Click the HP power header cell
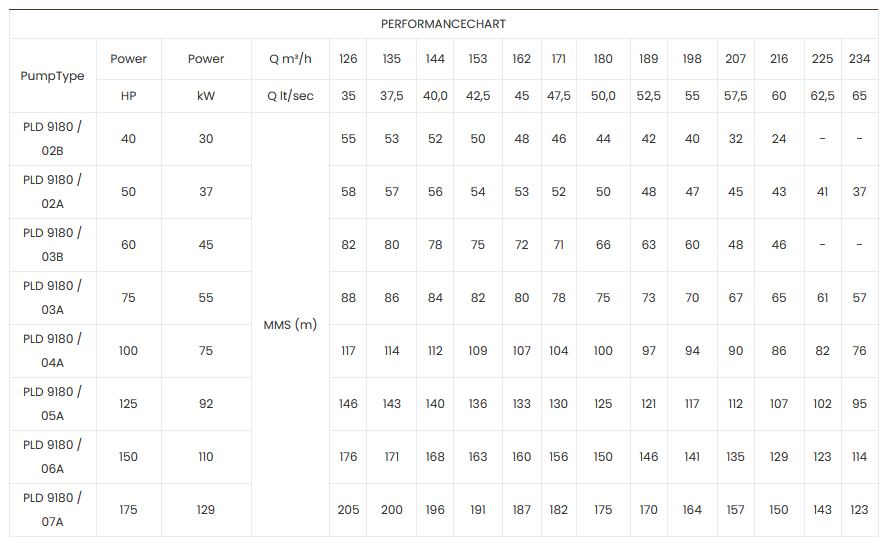 click(128, 96)
